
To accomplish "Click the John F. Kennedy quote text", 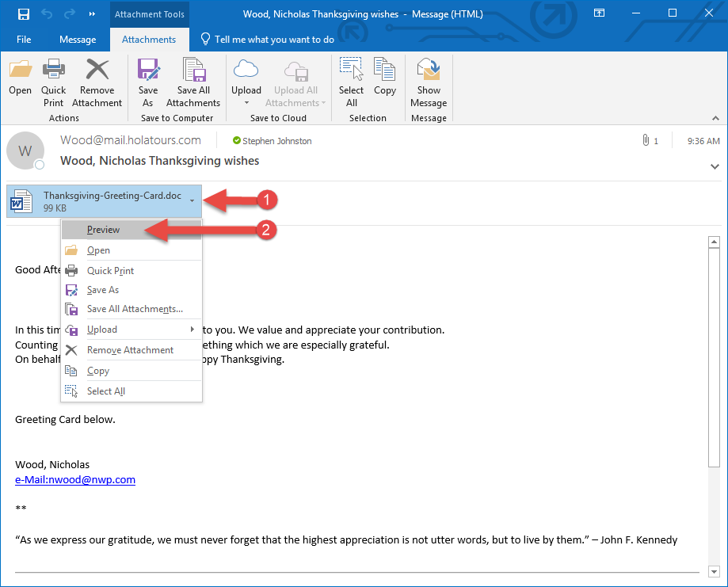I will tap(346, 540).
